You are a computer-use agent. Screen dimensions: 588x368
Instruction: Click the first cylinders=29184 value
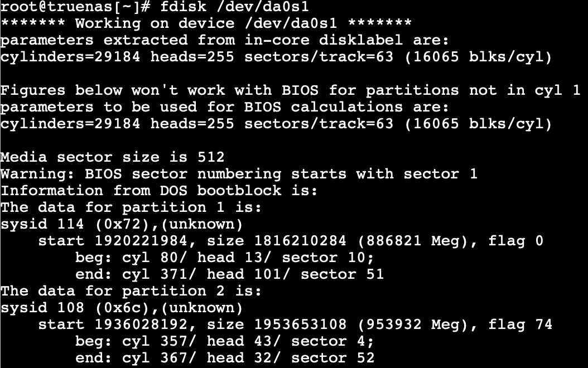pos(70,57)
